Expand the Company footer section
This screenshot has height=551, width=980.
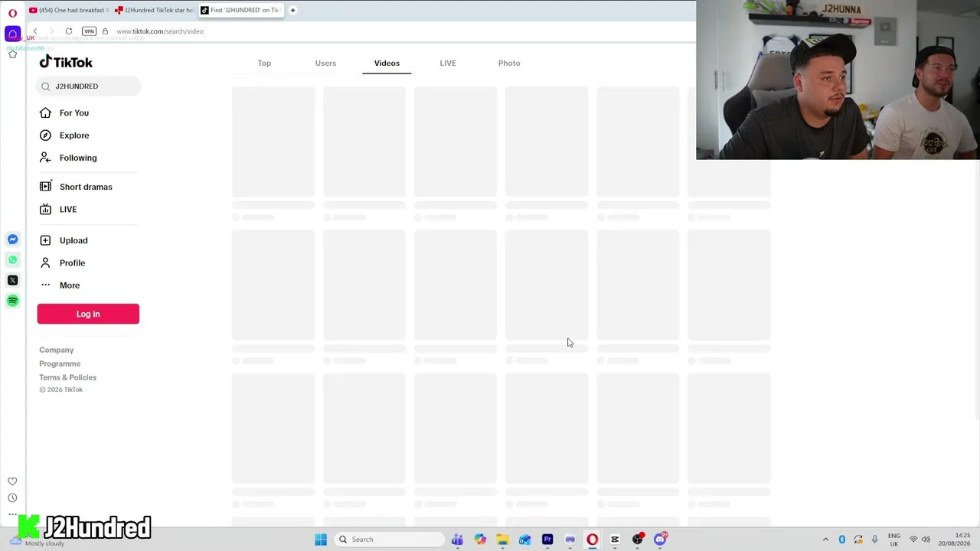click(x=57, y=350)
